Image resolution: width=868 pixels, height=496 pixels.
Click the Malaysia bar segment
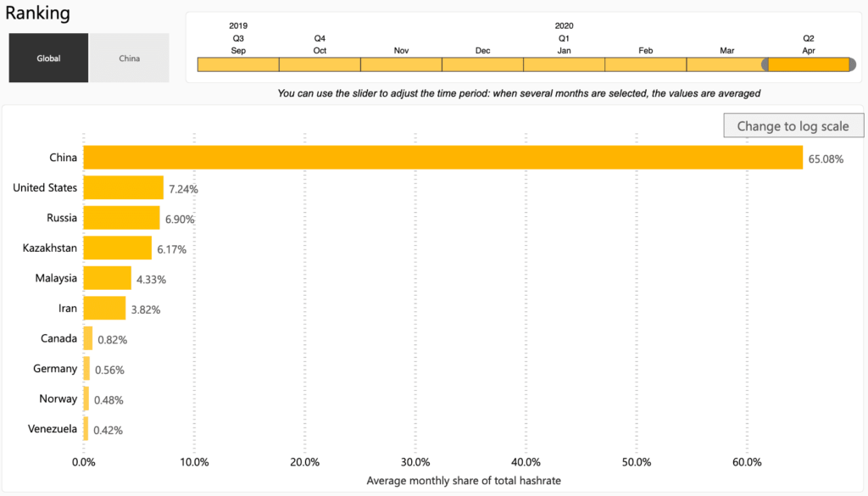pyautogui.click(x=106, y=278)
